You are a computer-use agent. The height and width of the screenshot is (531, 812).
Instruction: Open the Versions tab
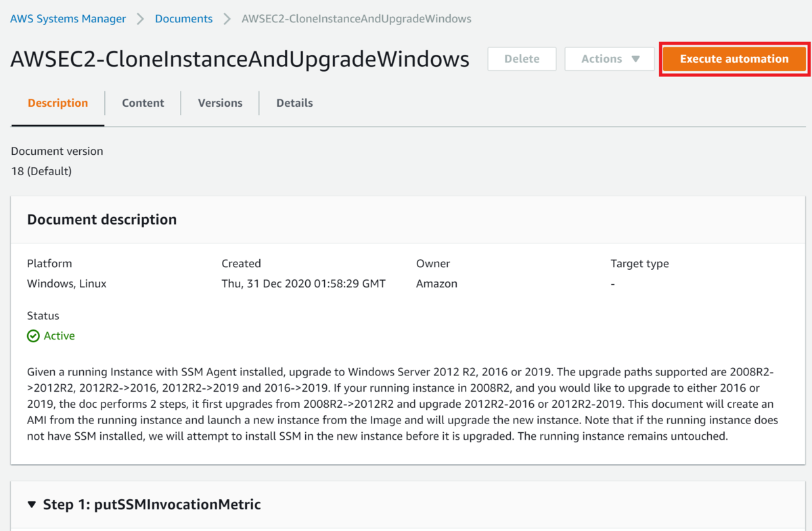(x=220, y=103)
